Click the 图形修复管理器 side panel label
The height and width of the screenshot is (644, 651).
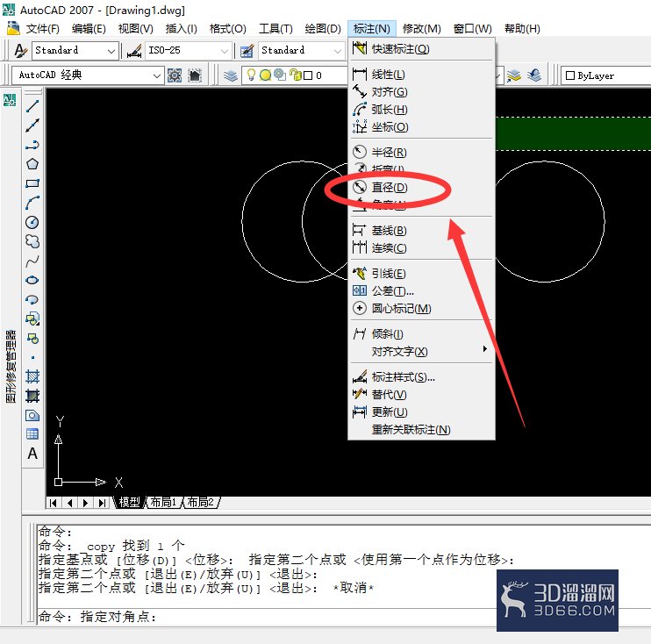click(x=11, y=367)
